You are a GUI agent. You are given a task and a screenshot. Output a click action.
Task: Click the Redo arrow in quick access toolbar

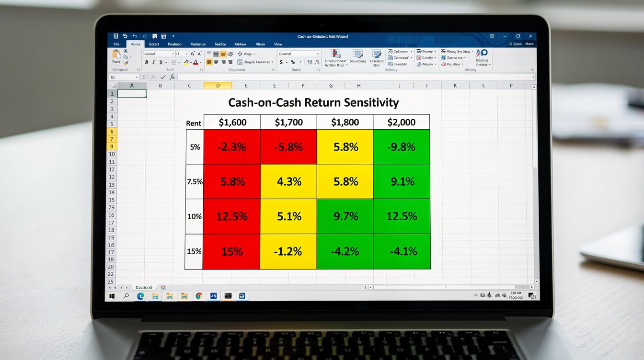[x=145, y=36]
